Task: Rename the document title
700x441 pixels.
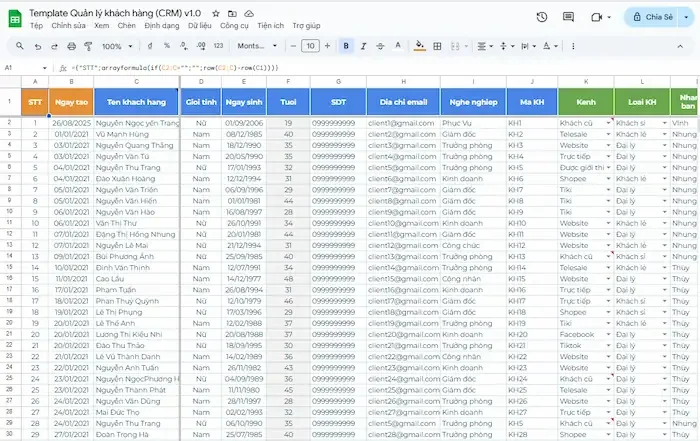Action: click(x=115, y=13)
